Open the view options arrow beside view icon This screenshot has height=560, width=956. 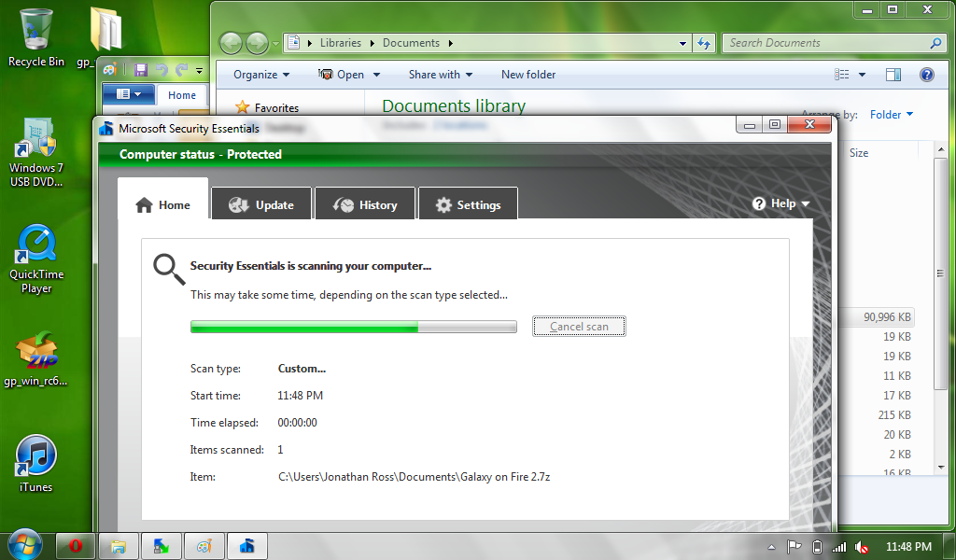(862, 75)
